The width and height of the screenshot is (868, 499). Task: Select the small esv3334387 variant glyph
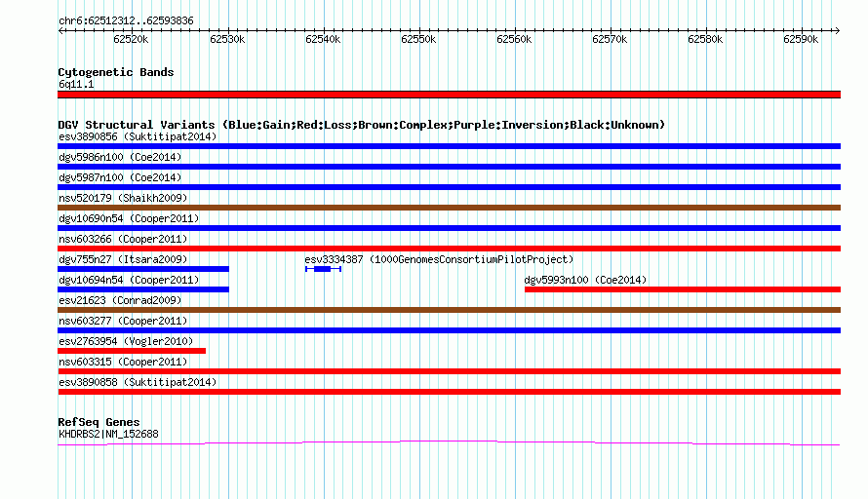tap(323, 269)
